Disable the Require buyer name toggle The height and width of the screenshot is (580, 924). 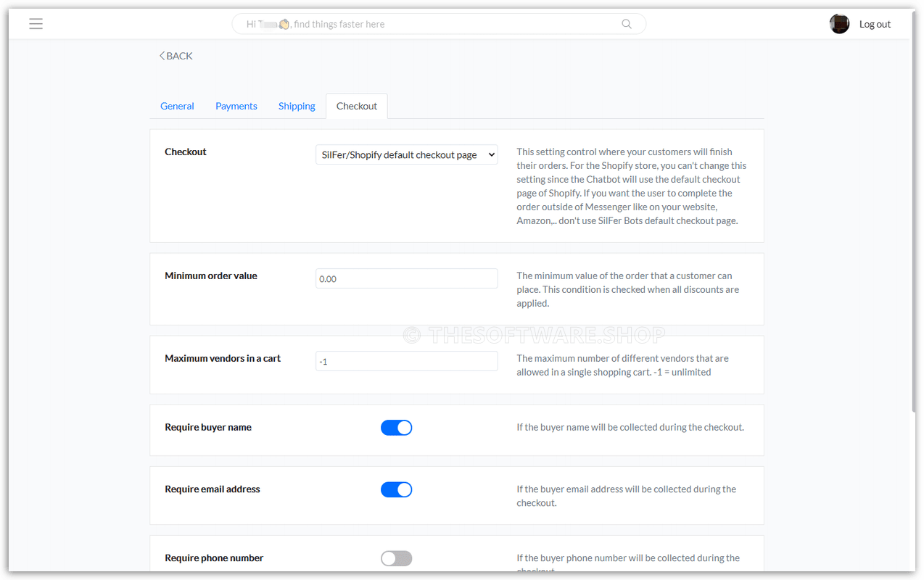click(396, 427)
